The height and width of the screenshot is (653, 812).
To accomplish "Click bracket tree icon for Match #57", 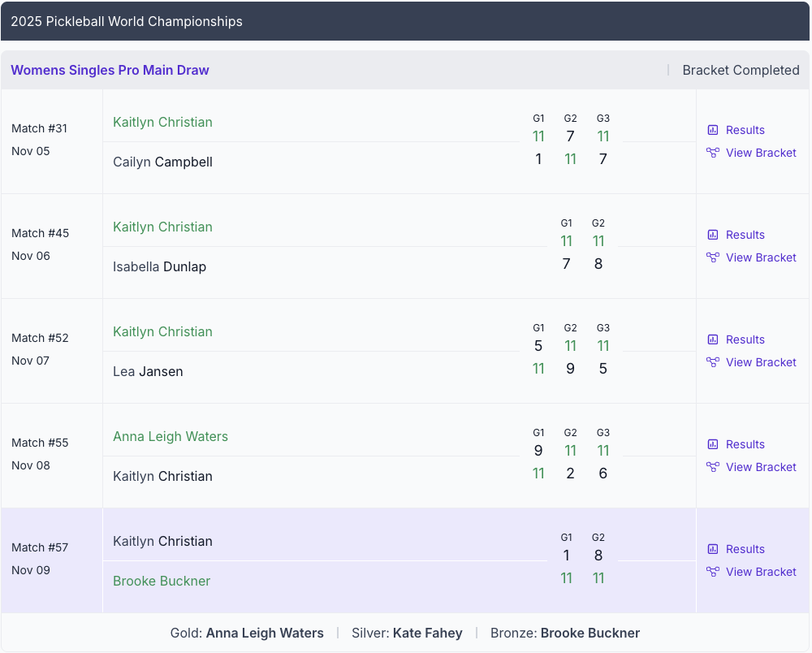I will 713,572.
